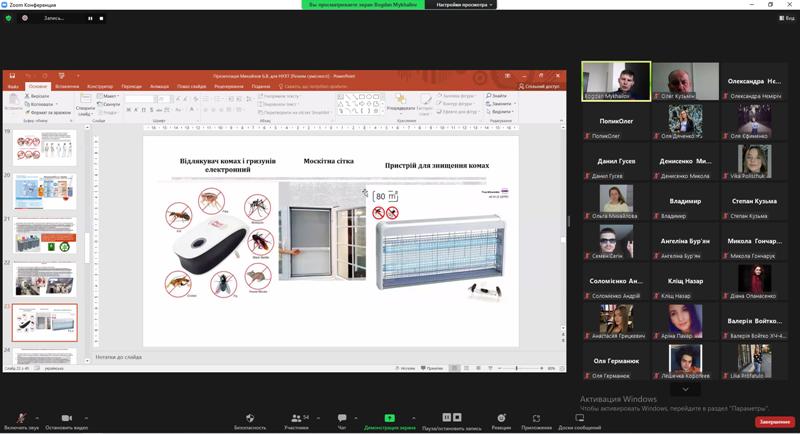Open the Chat panel icon
Viewport: 800px width, 434px height.
(x=342, y=418)
